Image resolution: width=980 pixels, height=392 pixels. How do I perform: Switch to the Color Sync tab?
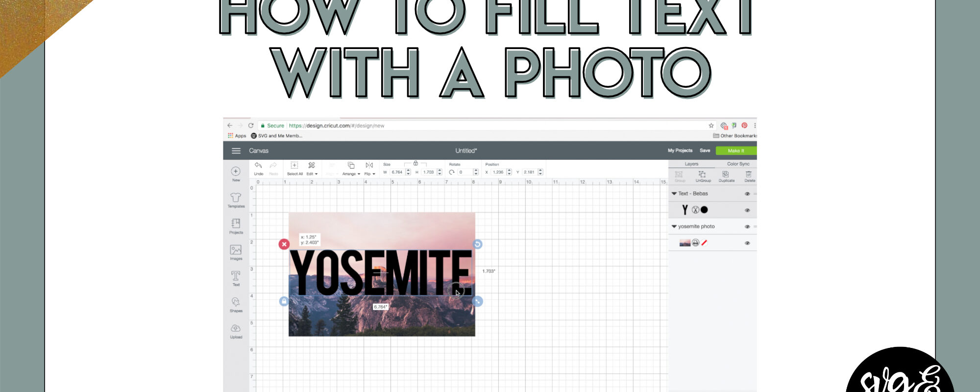[738, 164]
